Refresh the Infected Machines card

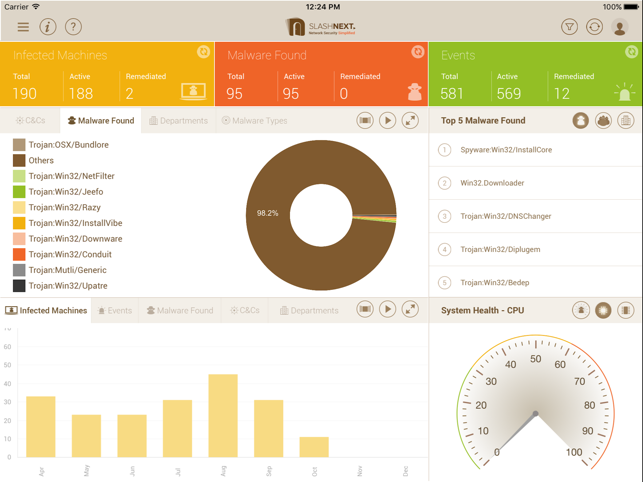coord(203,52)
